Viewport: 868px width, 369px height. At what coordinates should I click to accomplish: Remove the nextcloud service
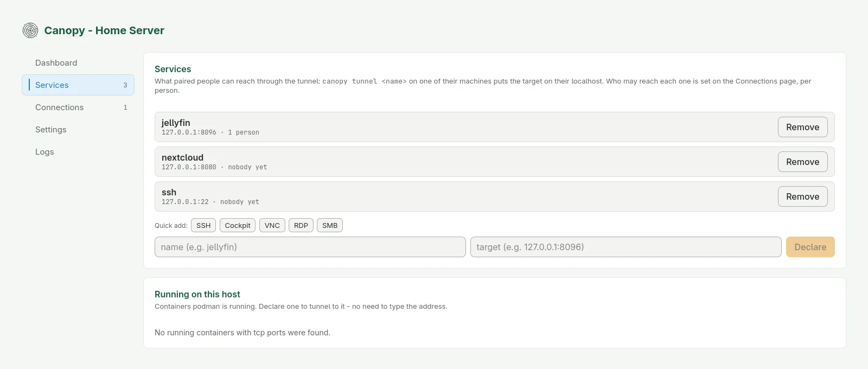click(x=802, y=162)
